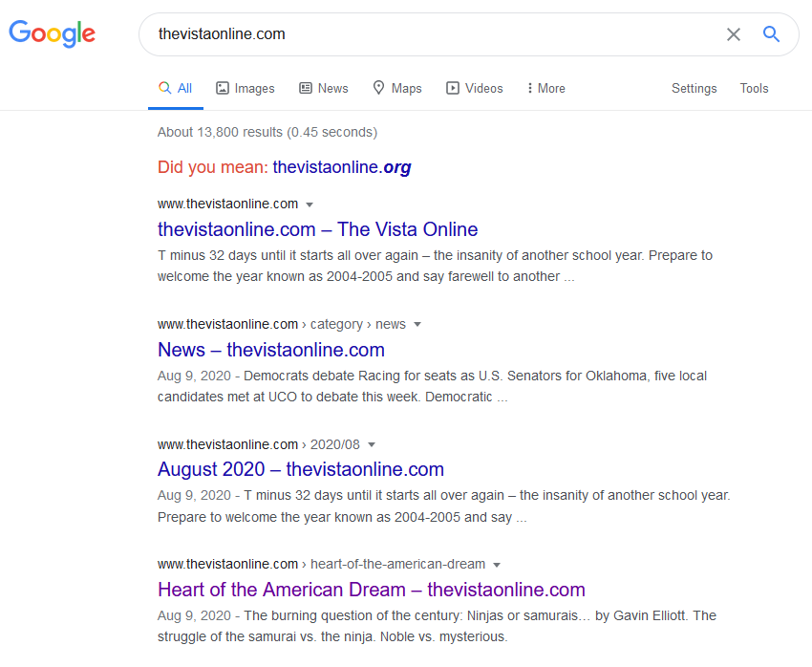
Task: Open the result 'News – thevistaonline.com'
Action: tap(271, 350)
